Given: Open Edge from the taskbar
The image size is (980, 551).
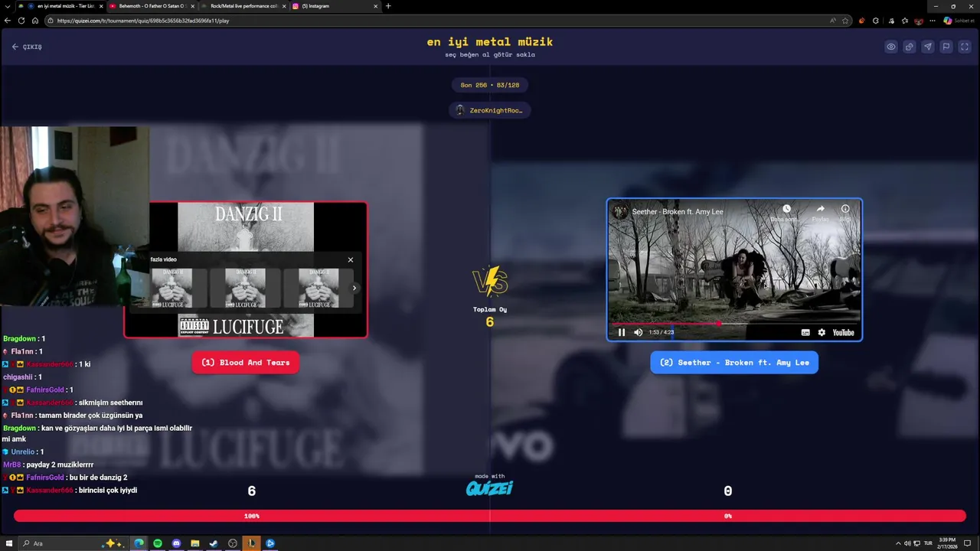Looking at the screenshot, I should tap(139, 543).
